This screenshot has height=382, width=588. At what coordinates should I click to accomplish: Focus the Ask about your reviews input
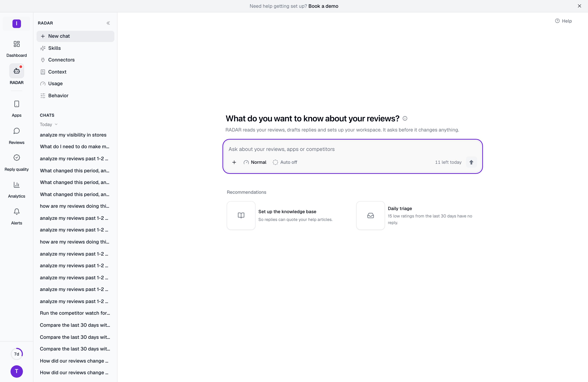pos(352,149)
